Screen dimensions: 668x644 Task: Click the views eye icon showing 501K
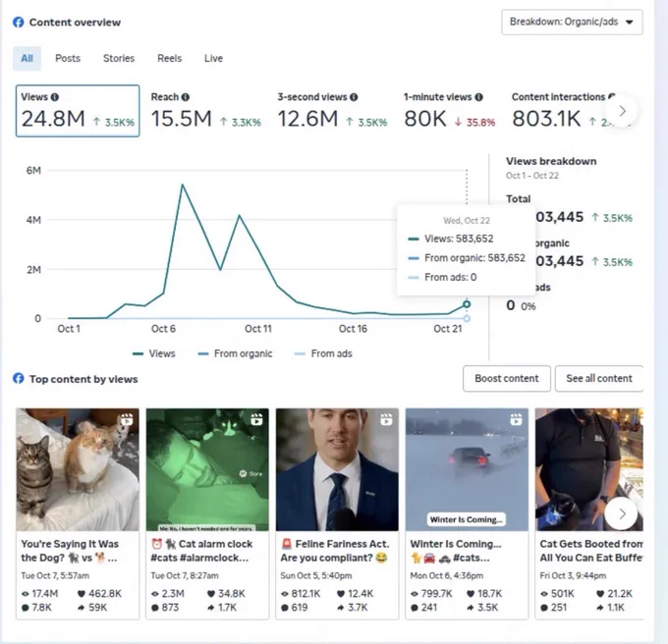point(544,594)
